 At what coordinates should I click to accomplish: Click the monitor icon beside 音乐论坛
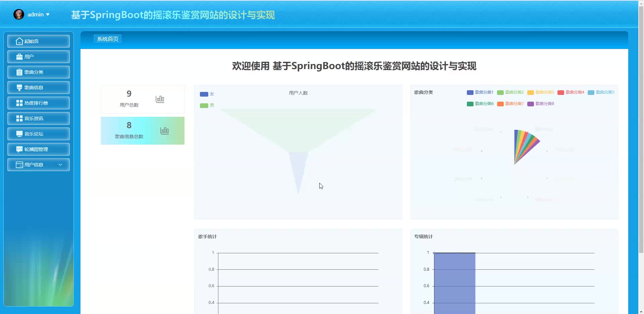pyautogui.click(x=19, y=134)
